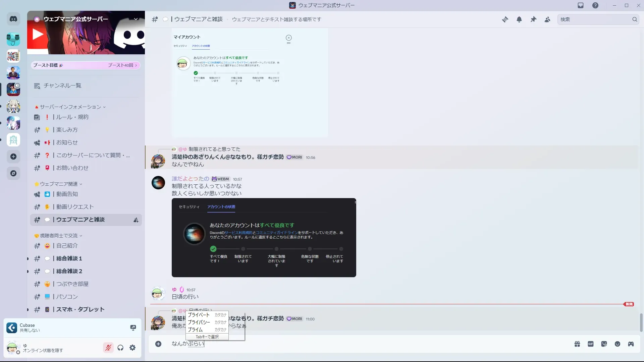Collapse 視聴者同士で交流 category

pos(59,236)
